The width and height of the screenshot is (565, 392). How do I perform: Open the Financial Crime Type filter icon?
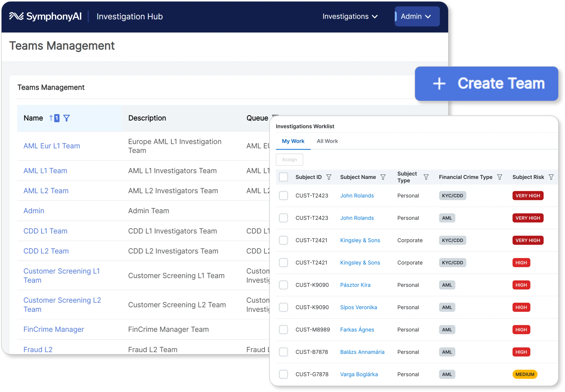tap(500, 177)
